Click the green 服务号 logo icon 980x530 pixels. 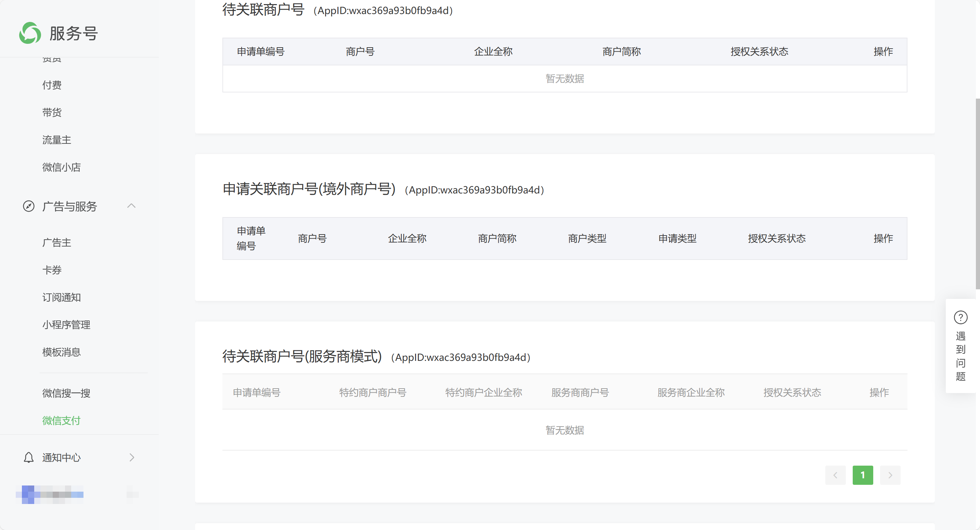(x=30, y=33)
